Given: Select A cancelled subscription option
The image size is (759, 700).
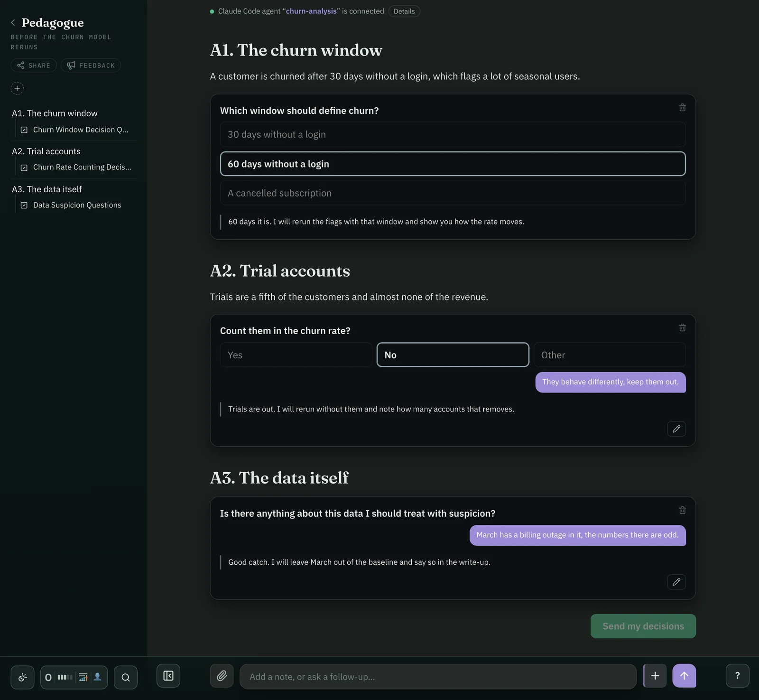Looking at the screenshot, I should tap(453, 193).
